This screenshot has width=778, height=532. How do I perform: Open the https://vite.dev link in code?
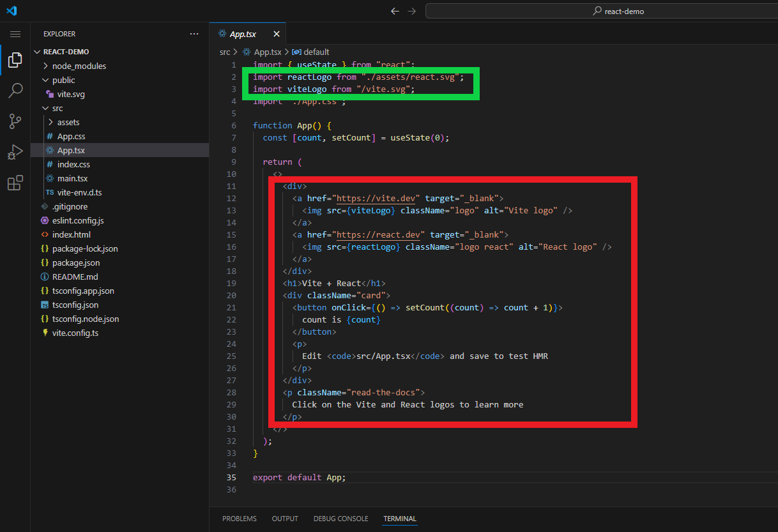376,199
